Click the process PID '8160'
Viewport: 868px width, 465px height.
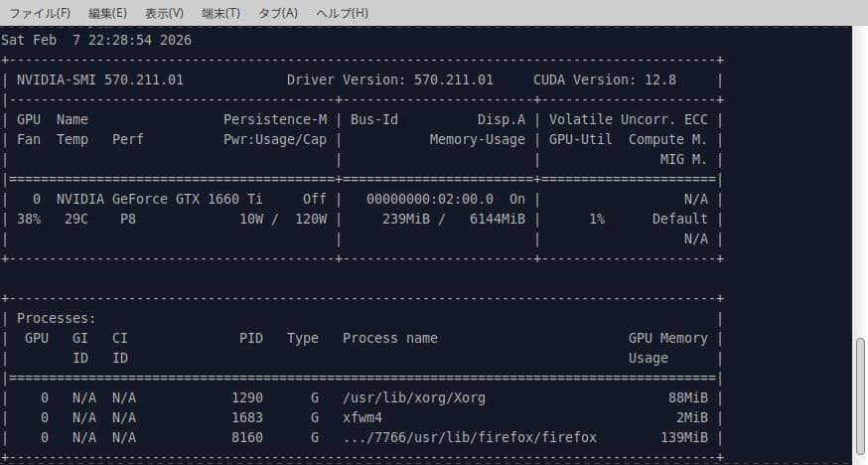tap(247, 438)
